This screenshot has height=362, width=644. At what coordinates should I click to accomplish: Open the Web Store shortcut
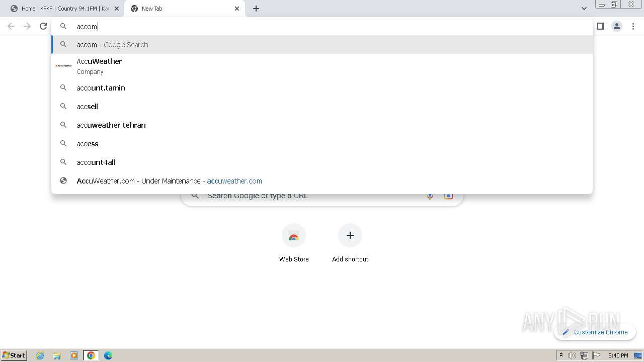click(x=294, y=243)
